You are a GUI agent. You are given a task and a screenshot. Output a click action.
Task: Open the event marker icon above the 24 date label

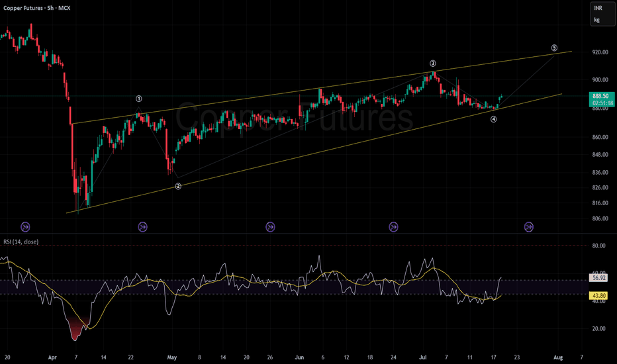click(393, 226)
